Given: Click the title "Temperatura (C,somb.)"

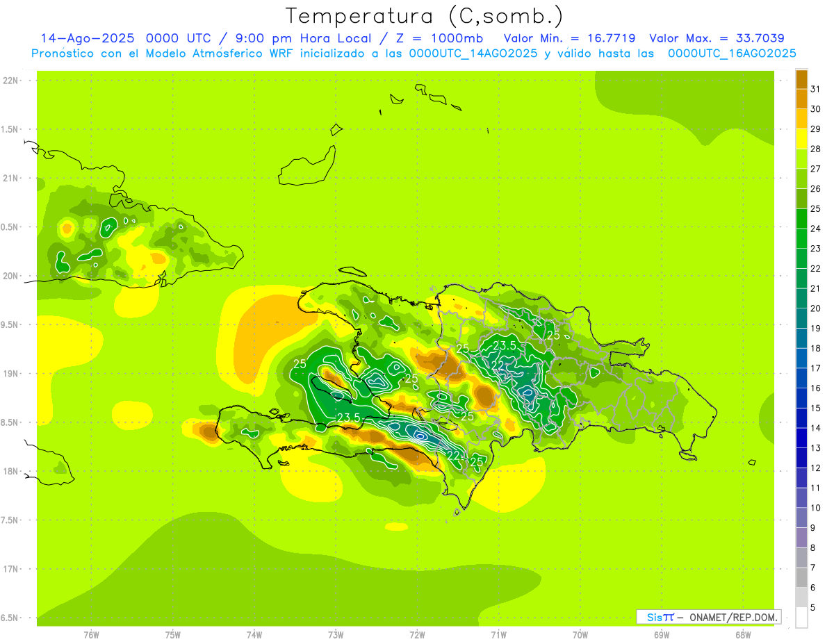Looking at the screenshot, I should coord(425,16).
